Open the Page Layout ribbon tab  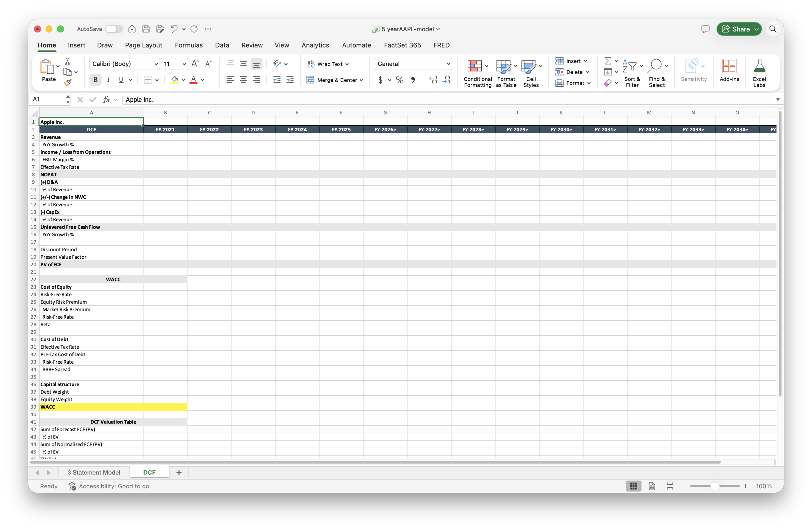pyautogui.click(x=144, y=45)
